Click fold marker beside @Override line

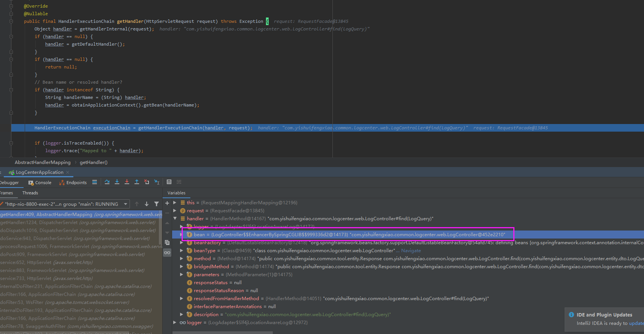point(11,6)
